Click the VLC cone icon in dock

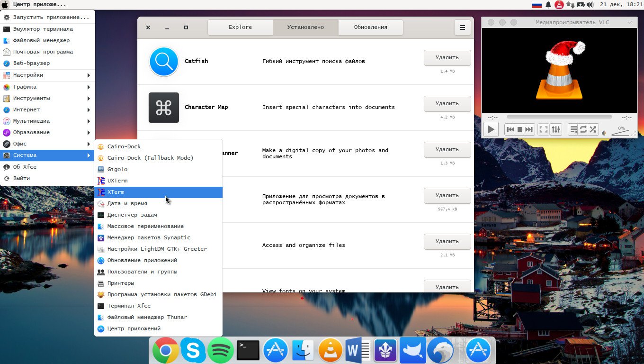pyautogui.click(x=330, y=351)
